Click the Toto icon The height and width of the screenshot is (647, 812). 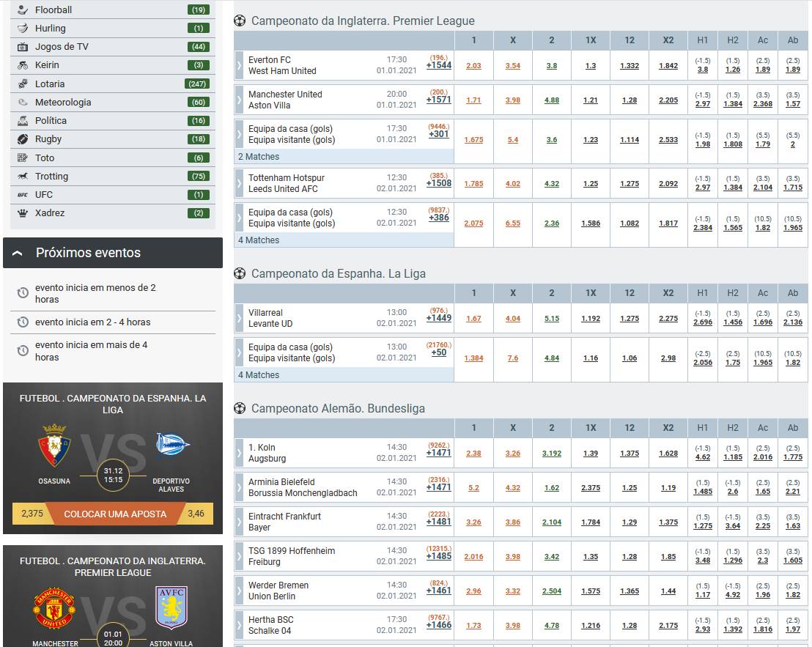coord(22,158)
